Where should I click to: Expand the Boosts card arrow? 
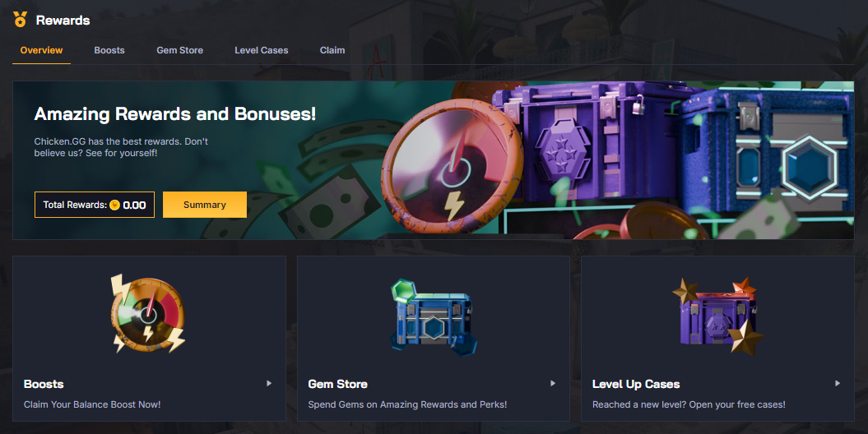click(269, 383)
